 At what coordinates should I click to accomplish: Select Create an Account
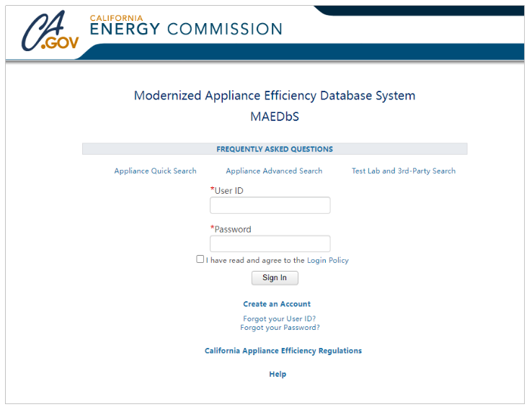pos(277,304)
